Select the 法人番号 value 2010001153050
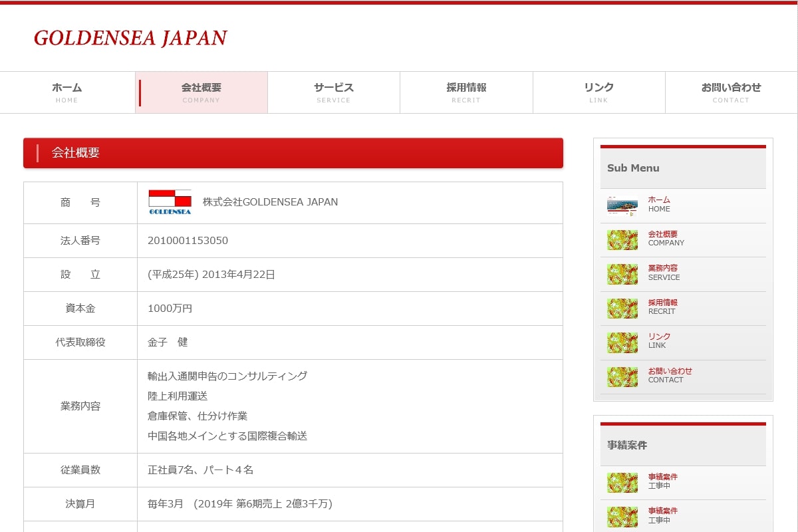Viewport: 798px width, 532px height. point(188,241)
